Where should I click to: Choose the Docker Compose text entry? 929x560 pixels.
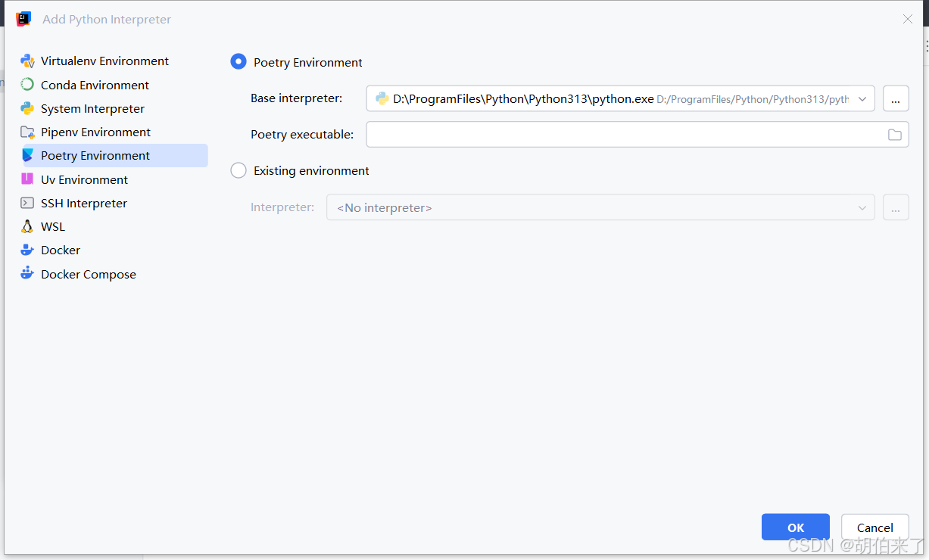coord(89,274)
